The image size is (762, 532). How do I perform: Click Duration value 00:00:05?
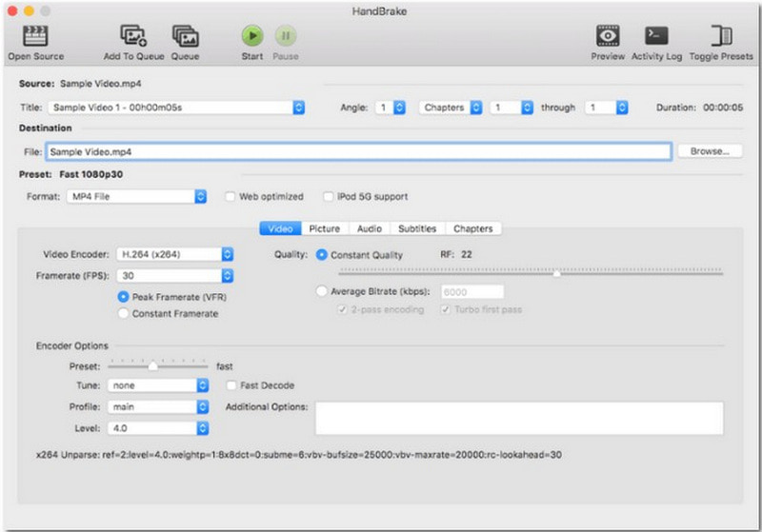pos(723,108)
